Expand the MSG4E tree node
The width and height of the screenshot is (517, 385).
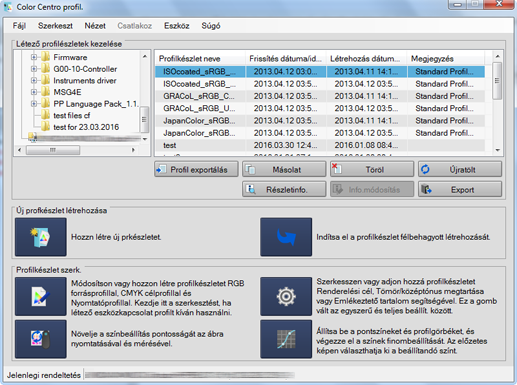(34, 92)
